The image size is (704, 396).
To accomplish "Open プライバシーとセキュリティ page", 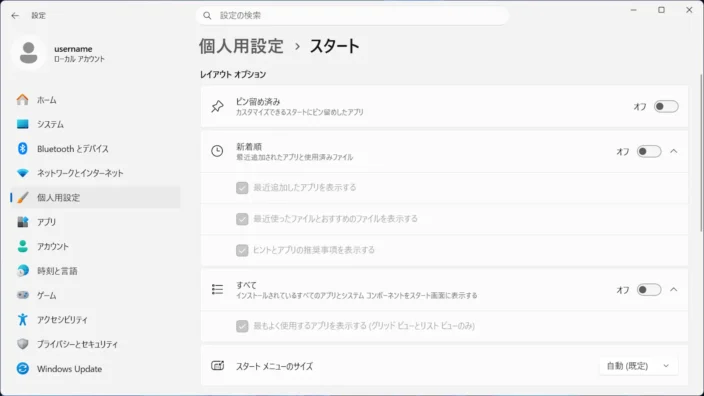I will click(95, 344).
